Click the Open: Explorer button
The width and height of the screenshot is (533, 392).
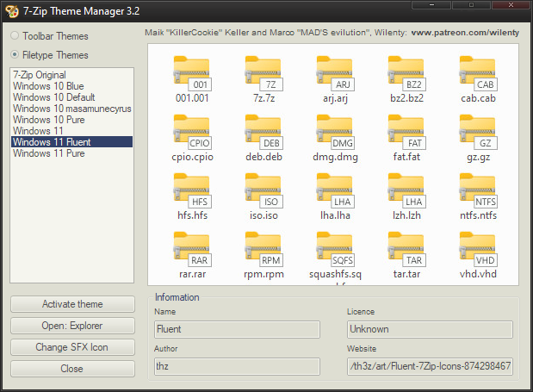click(72, 326)
